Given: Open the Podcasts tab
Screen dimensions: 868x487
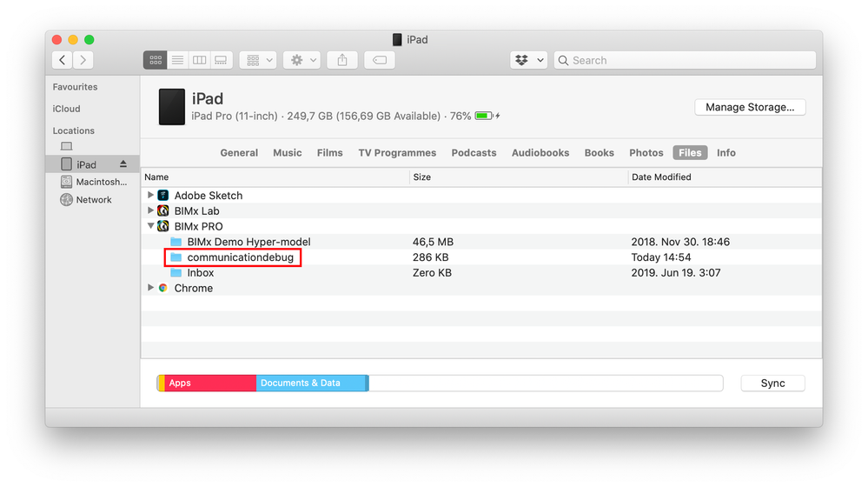Looking at the screenshot, I should click(474, 153).
